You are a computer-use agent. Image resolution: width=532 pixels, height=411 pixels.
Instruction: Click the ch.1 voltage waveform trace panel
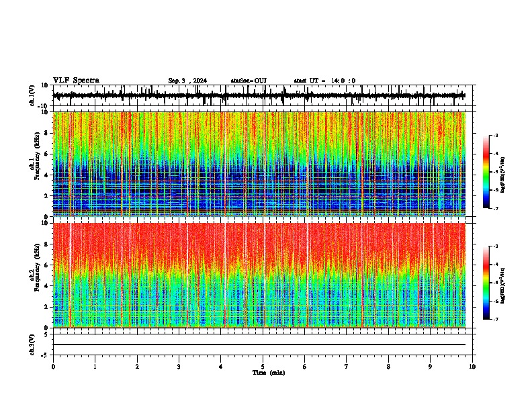pyautogui.click(x=263, y=95)
